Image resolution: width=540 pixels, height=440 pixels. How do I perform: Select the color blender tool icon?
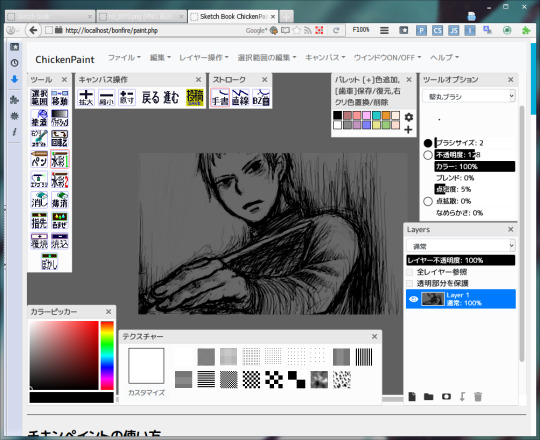click(x=60, y=221)
